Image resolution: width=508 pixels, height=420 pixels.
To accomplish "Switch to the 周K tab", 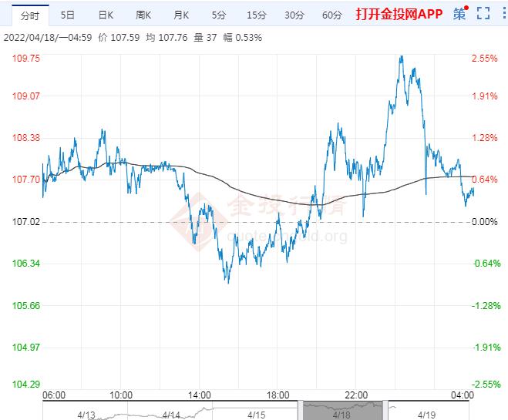I will pyautogui.click(x=143, y=15).
